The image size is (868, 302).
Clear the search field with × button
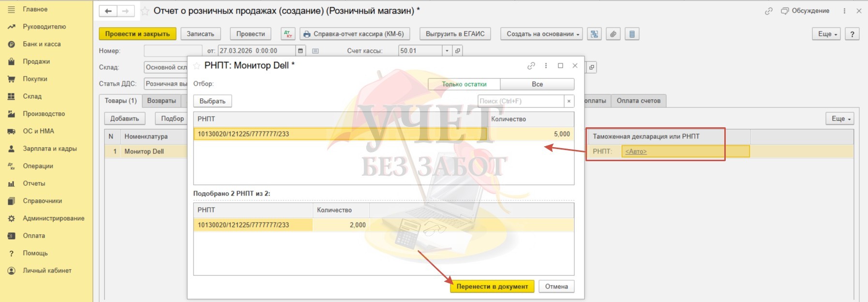tap(569, 101)
